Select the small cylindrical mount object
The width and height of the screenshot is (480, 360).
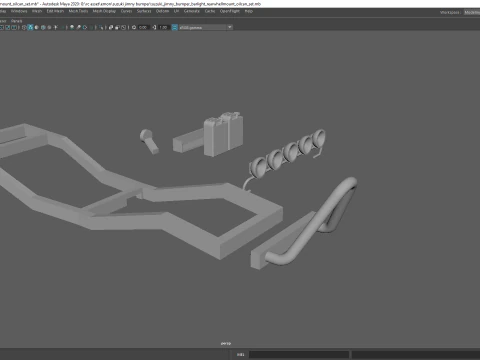[x=149, y=141]
